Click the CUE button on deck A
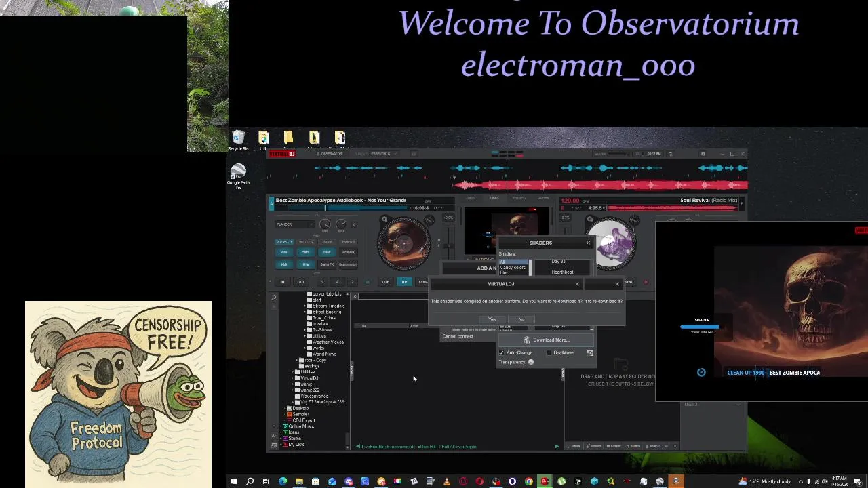 click(386, 282)
